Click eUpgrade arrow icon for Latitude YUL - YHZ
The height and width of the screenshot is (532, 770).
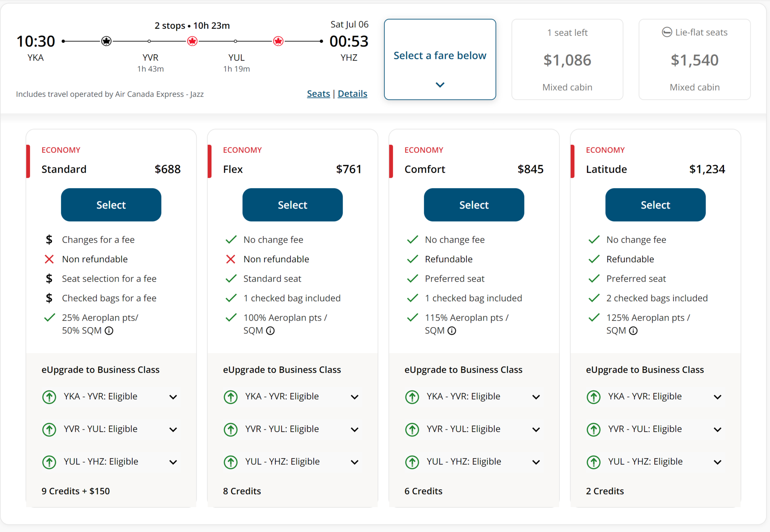[593, 462]
